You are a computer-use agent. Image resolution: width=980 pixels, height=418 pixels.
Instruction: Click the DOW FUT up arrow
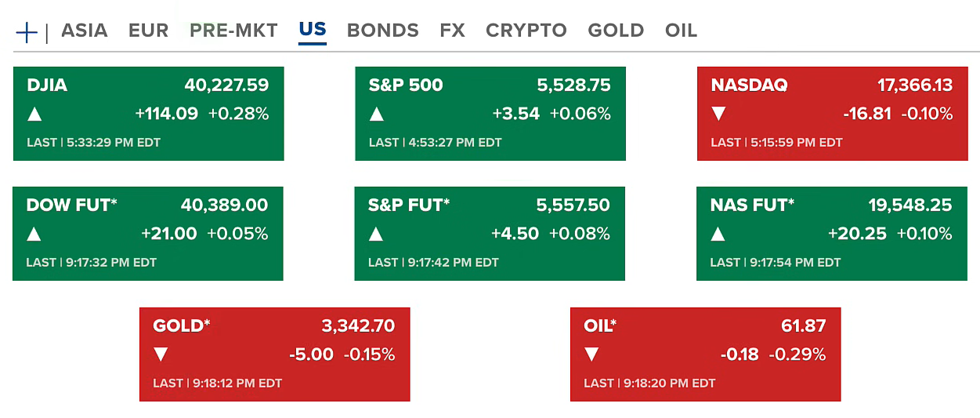(34, 234)
